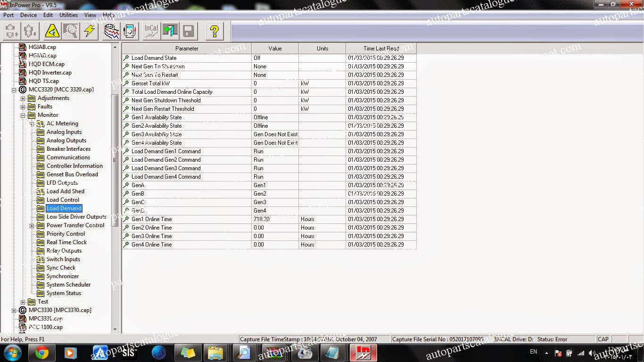Click the yellow warning faults toolbar icon
The width and height of the screenshot is (644, 362).
52,31
